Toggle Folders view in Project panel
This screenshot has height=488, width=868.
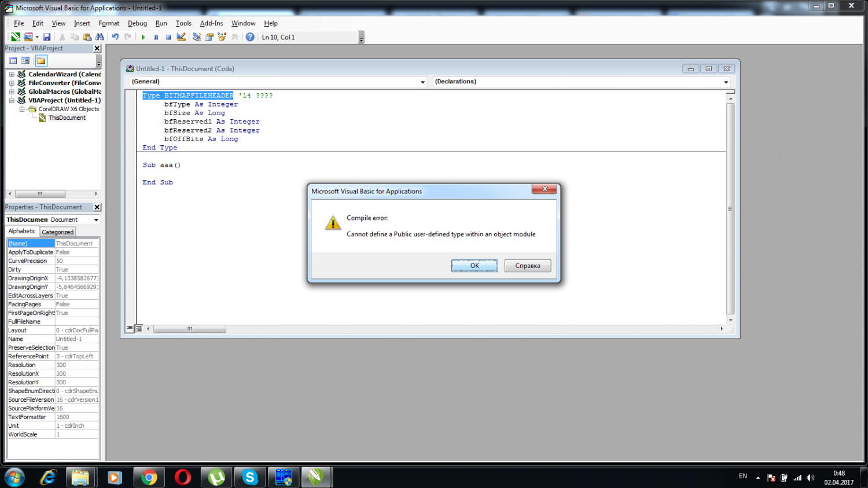(x=41, y=61)
